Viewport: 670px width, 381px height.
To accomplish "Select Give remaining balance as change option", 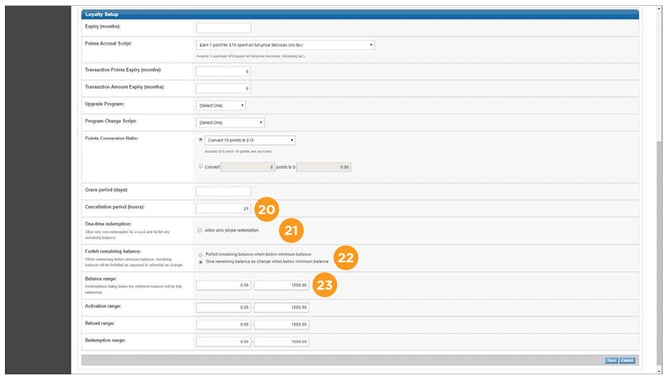I will point(200,262).
